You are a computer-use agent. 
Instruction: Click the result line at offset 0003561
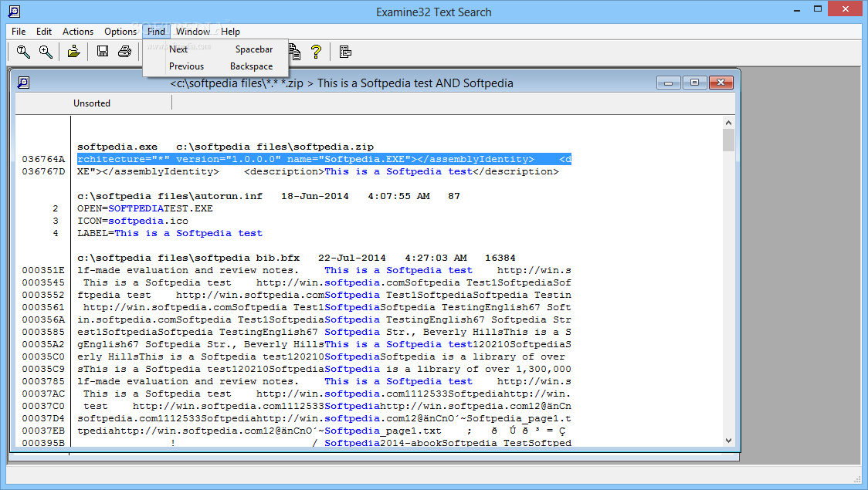click(x=324, y=307)
